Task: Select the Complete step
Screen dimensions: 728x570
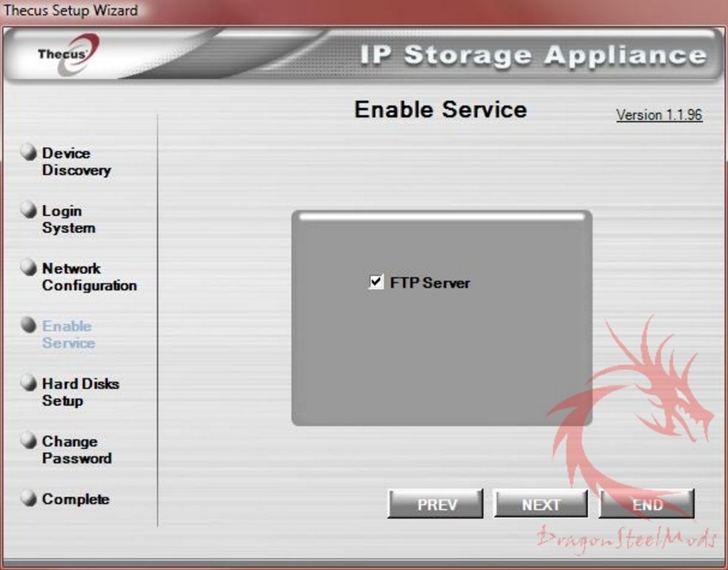Action: tap(76, 499)
